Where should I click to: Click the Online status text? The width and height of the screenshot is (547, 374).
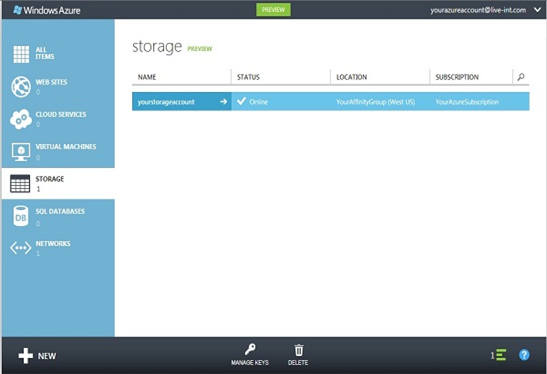pos(258,102)
